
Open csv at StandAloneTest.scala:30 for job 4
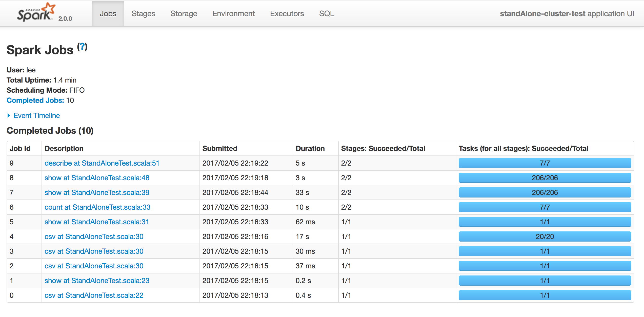tap(94, 236)
